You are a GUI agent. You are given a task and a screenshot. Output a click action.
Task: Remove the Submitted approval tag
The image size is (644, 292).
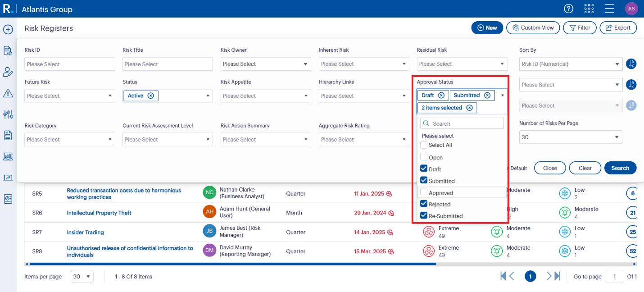[487, 95]
